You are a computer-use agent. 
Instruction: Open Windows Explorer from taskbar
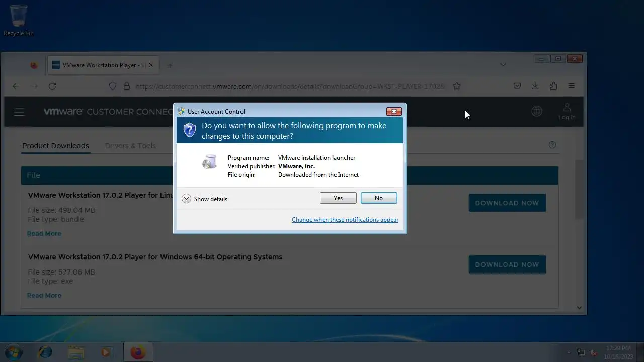(76, 352)
